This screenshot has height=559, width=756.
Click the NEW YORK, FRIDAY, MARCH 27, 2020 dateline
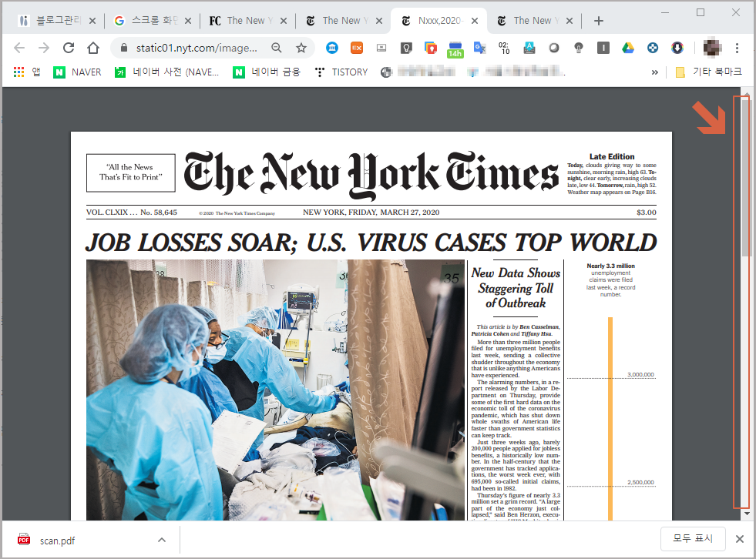tap(371, 212)
